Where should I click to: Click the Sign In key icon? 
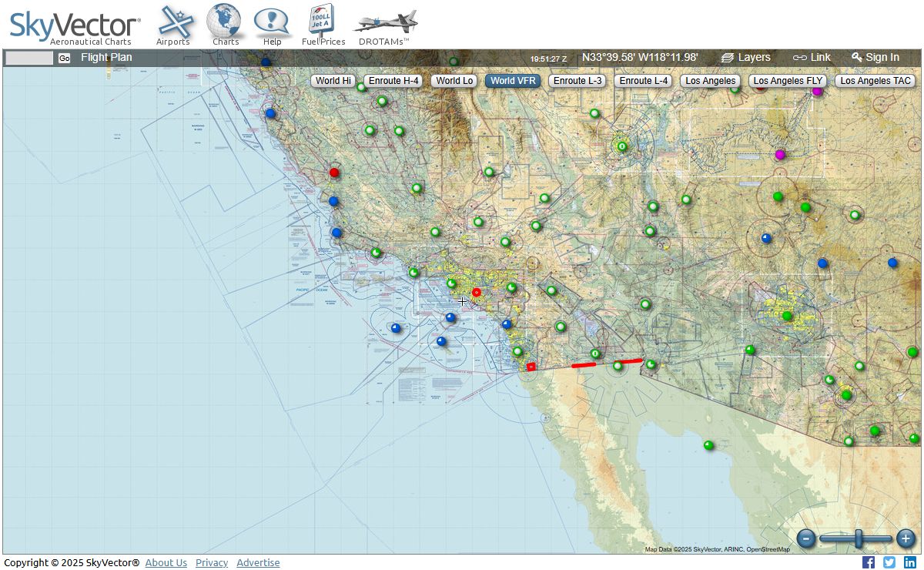click(x=857, y=57)
